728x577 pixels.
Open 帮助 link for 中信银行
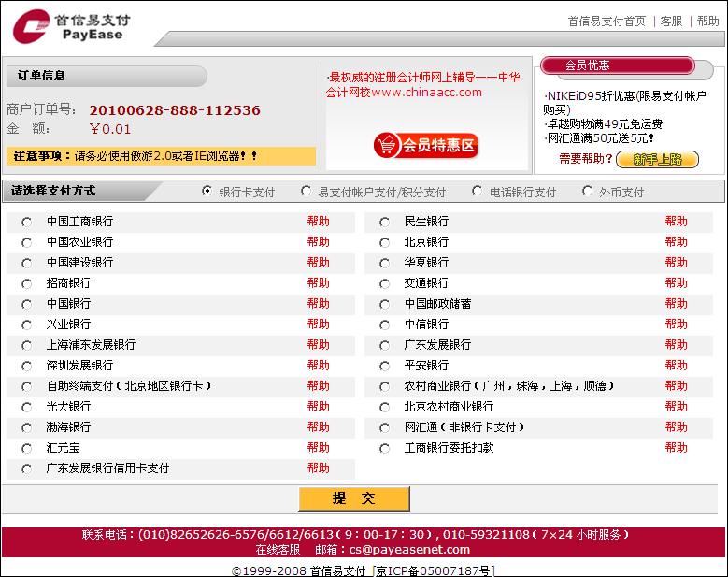pos(676,324)
